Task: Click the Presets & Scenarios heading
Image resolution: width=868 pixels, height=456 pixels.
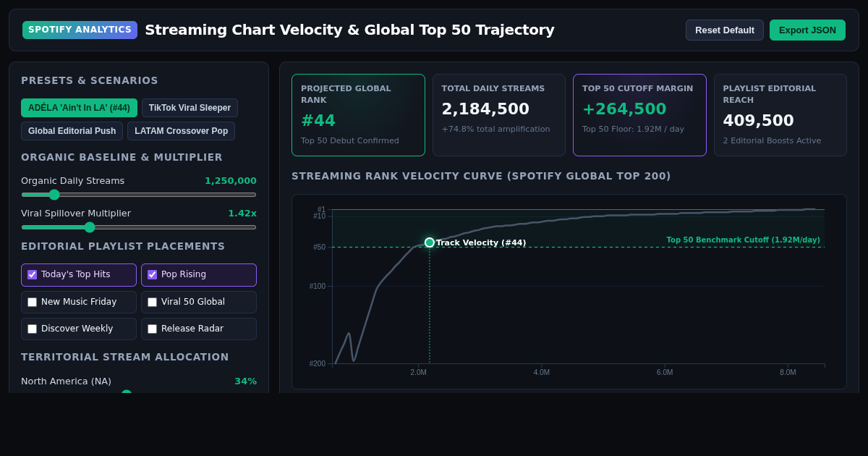Action: [x=90, y=80]
